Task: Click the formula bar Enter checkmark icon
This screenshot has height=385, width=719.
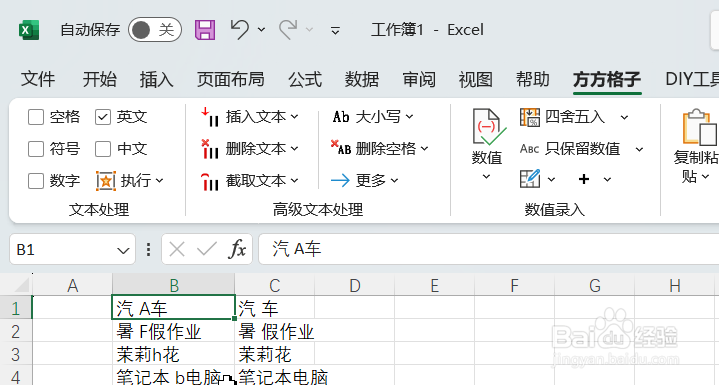Action: click(207, 249)
